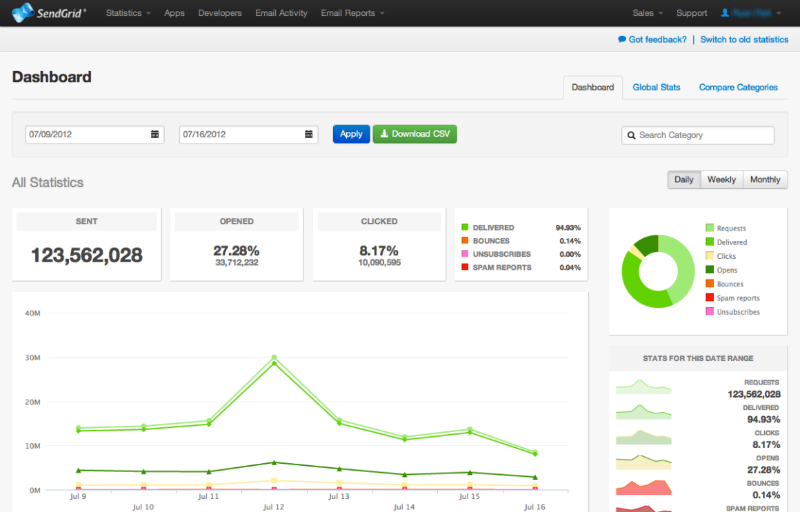Expand the Statistics dropdown menu

pyautogui.click(x=128, y=13)
